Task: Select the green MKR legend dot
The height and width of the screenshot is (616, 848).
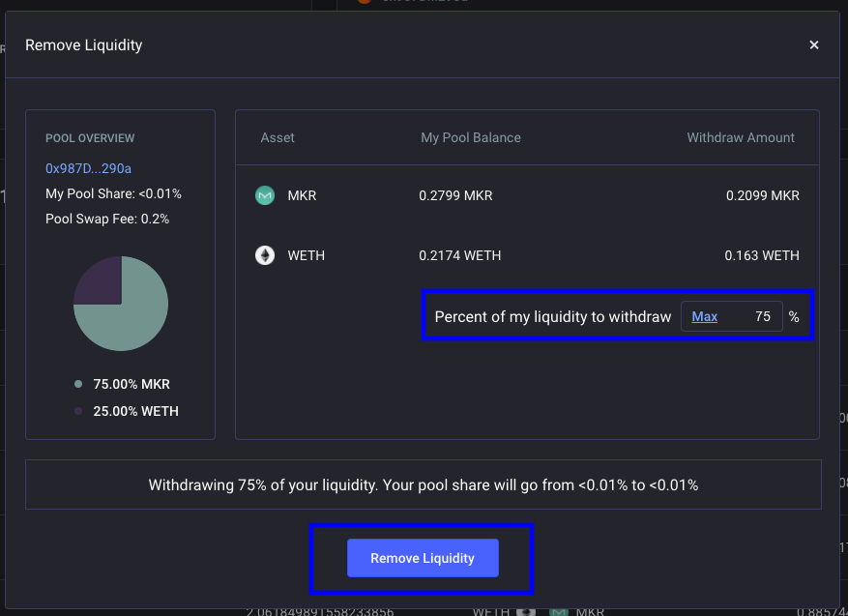Action: point(78,384)
